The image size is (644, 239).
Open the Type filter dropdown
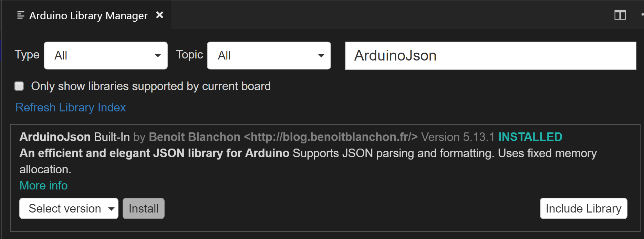105,55
